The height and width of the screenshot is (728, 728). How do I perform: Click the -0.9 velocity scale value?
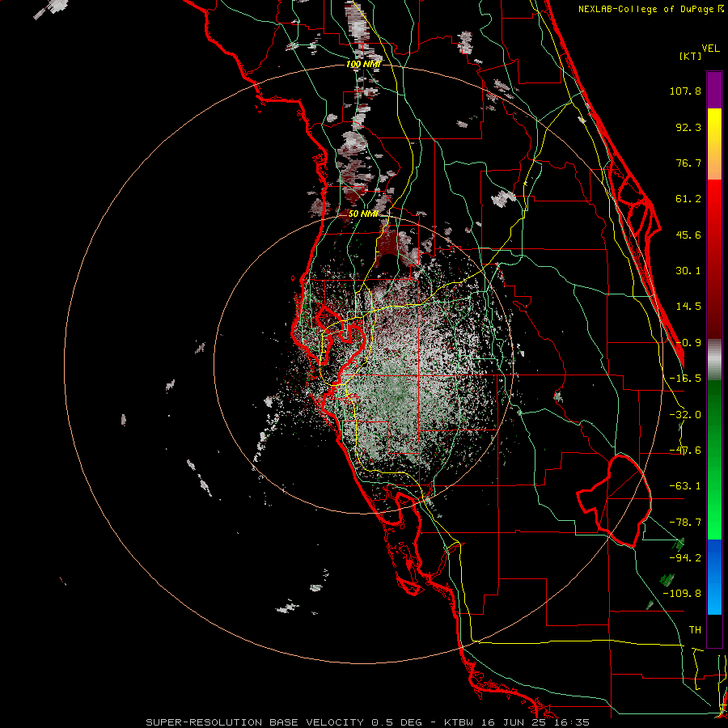click(x=688, y=343)
